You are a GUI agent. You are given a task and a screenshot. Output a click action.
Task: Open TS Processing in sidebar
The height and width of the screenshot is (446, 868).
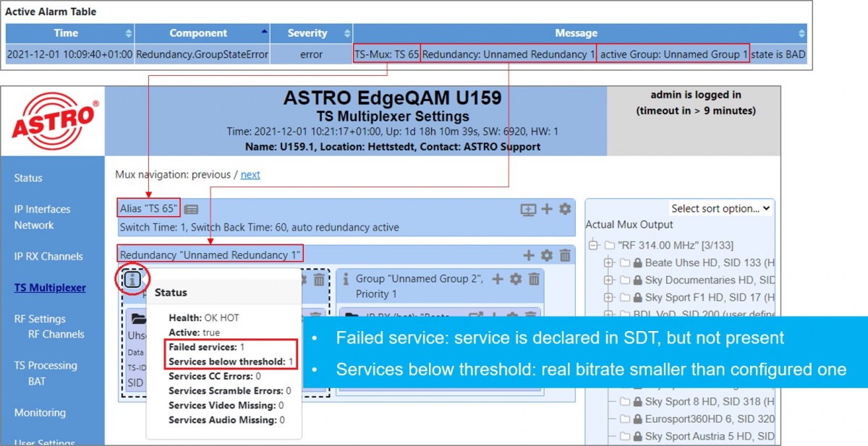[46, 365]
